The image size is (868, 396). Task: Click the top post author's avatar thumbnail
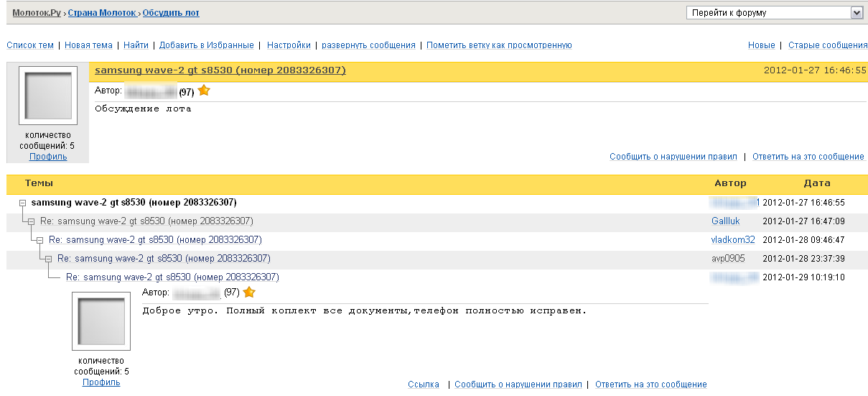click(48, 96)
